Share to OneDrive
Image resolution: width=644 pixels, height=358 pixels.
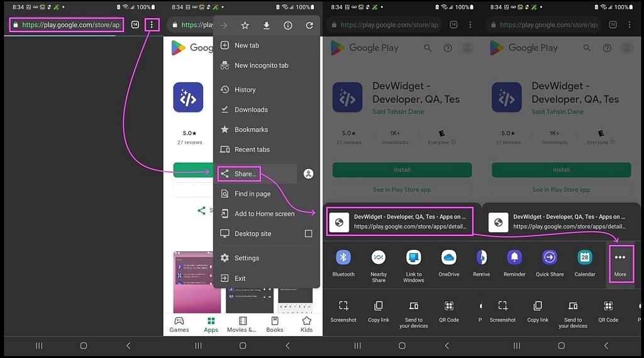pos(449,264)
